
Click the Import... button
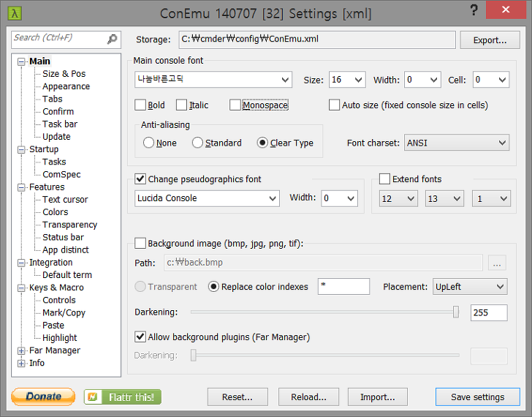[377, 397]
